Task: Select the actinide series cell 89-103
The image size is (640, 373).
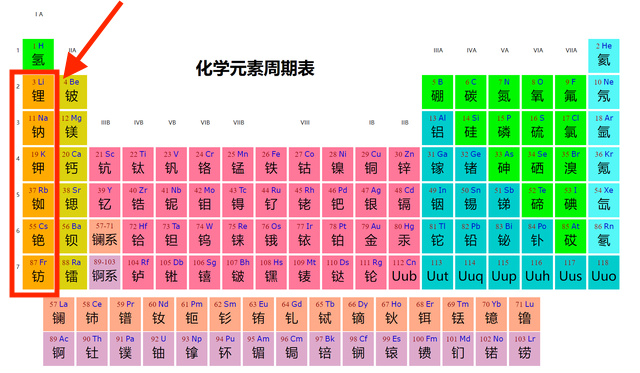Action: (104, 273)
